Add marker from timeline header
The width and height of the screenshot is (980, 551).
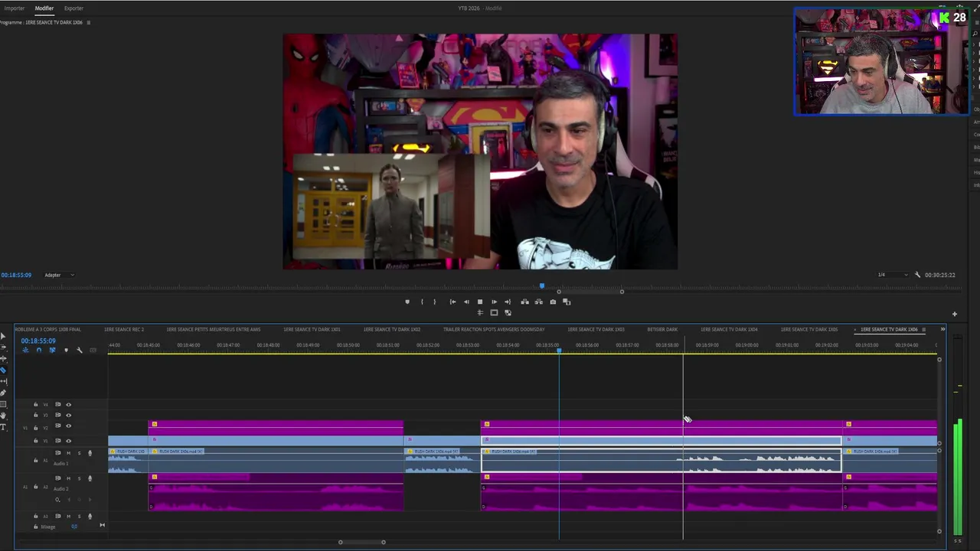(66, 350)
